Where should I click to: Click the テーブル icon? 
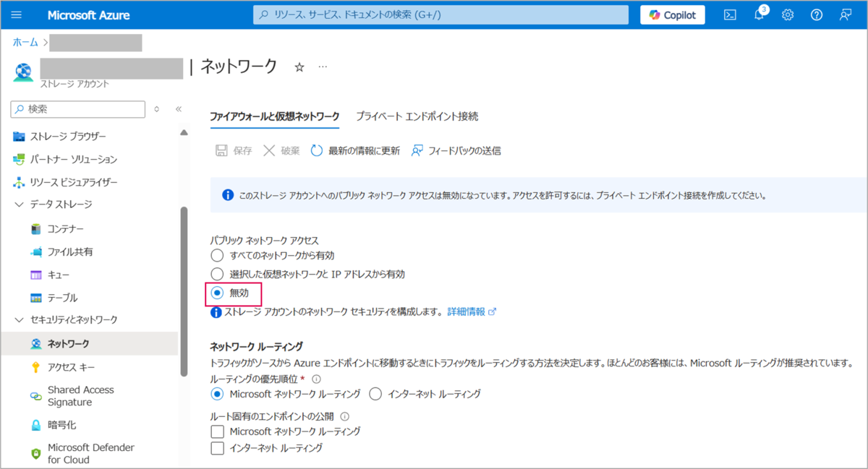(36, 298)
